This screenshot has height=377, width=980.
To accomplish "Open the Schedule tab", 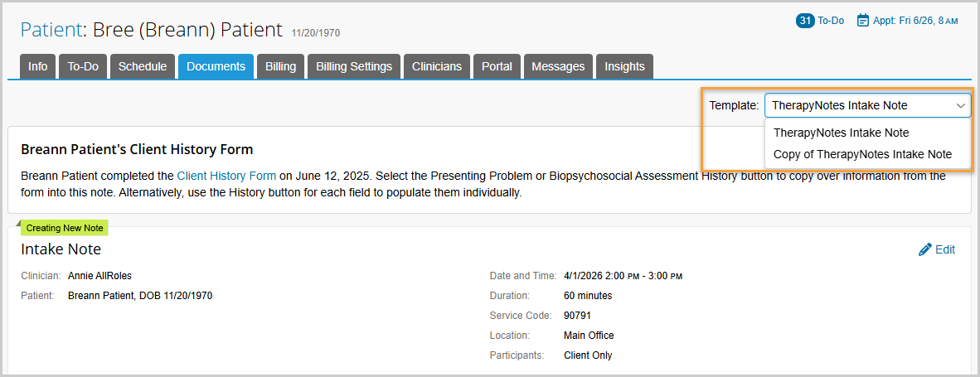I will (x=143, y=67).
